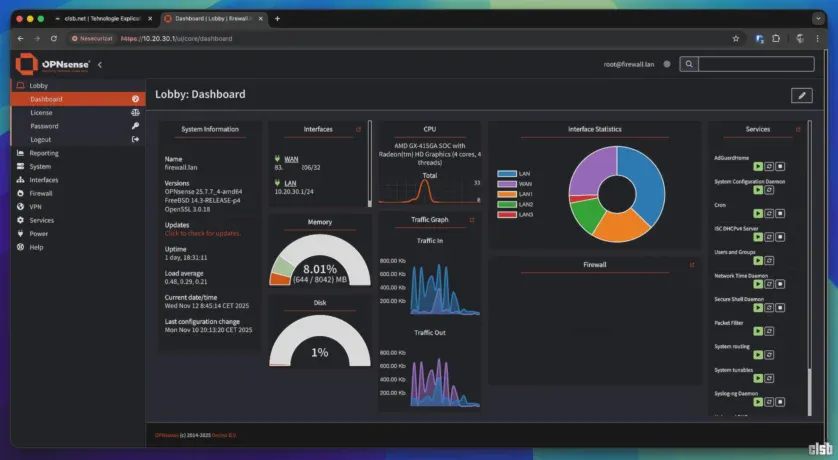This screenshot has height=460, width=838.
Task: Stop the AdGuardHome service
Action: click(780, 167)
